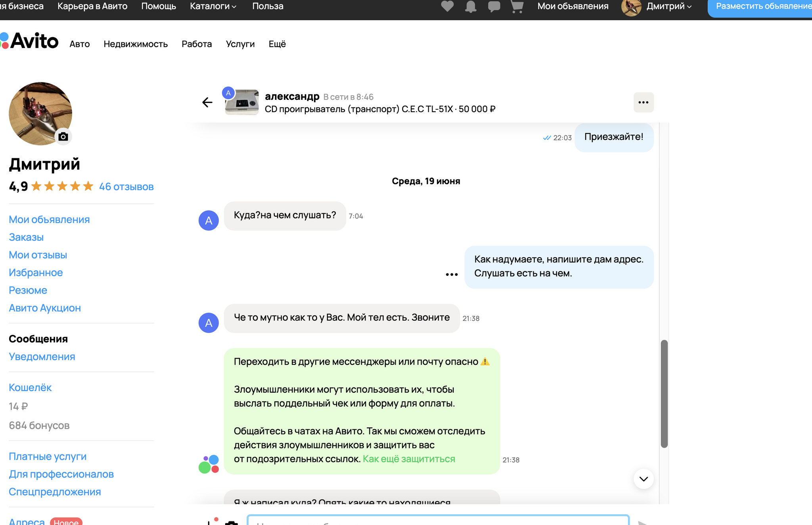The height and width of the screenshot is (525, 812).
Task: Click the large Дмитрий profile picture
Action: tap(40, 114)
